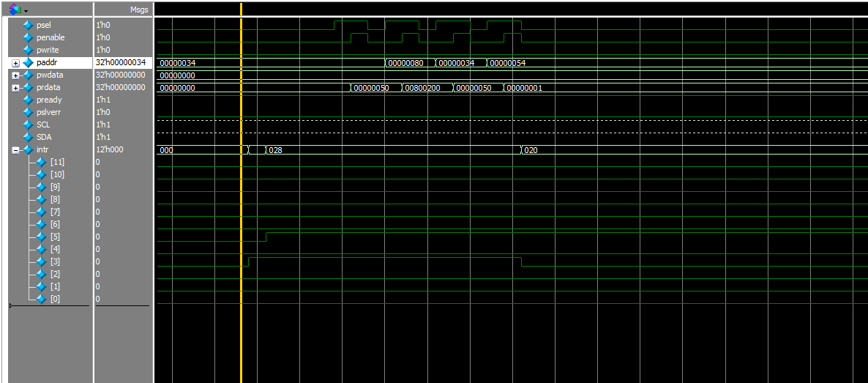Select the intr bit [10] icon
868x383 pixels.
(x=41, y=174)
